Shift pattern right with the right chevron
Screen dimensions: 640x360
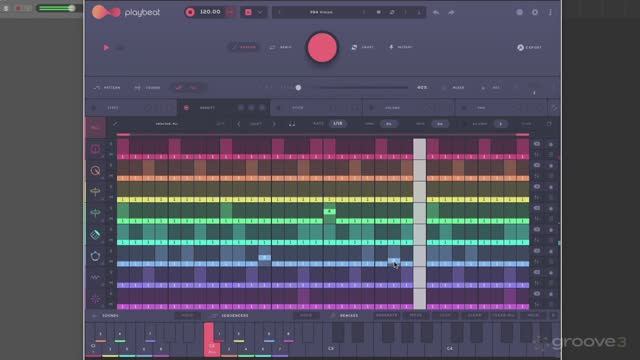coord(274,124)
